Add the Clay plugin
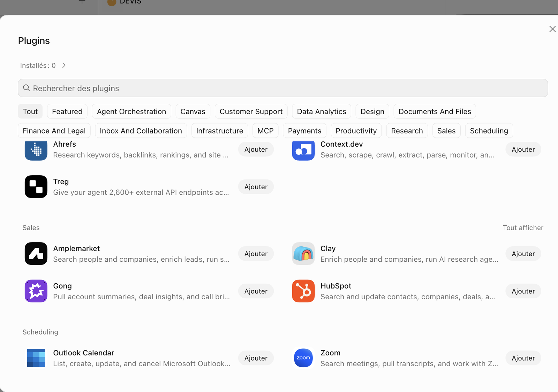This screenshot has height=392, width=558. pyautogui.click(x=523, y=254)
